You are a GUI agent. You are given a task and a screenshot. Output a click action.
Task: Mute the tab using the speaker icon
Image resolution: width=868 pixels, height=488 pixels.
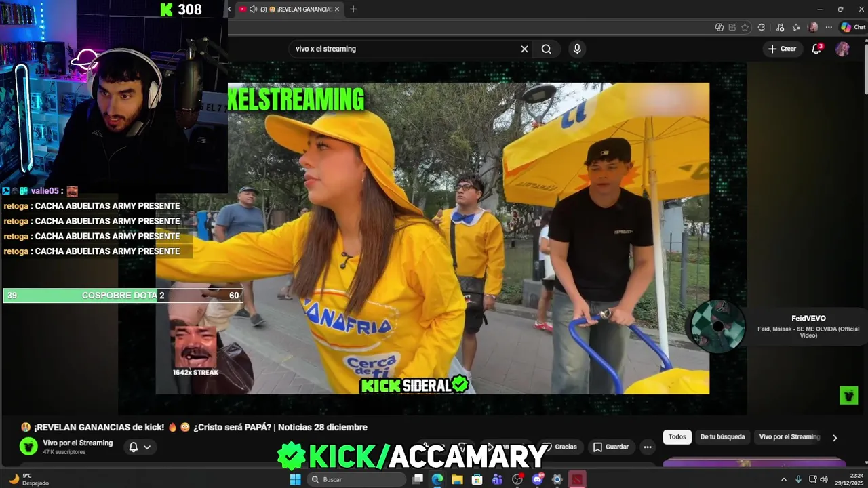point(253,9)
